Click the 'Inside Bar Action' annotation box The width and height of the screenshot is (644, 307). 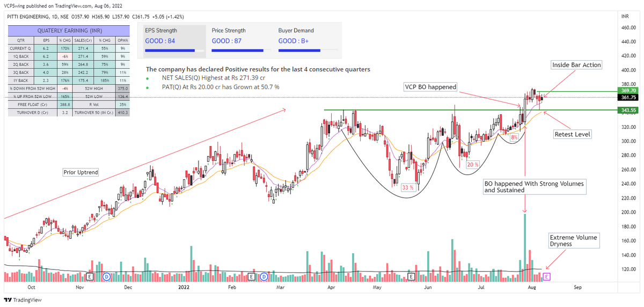[577, 65]
